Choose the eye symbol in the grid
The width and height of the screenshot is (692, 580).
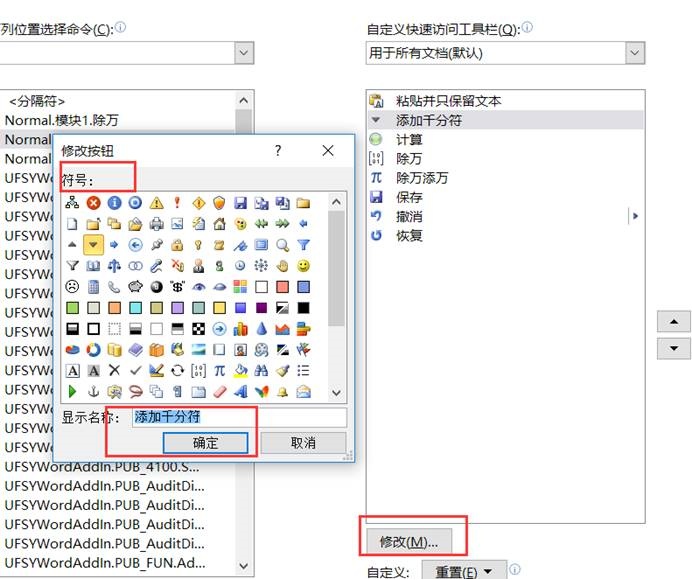click(199, 287)
